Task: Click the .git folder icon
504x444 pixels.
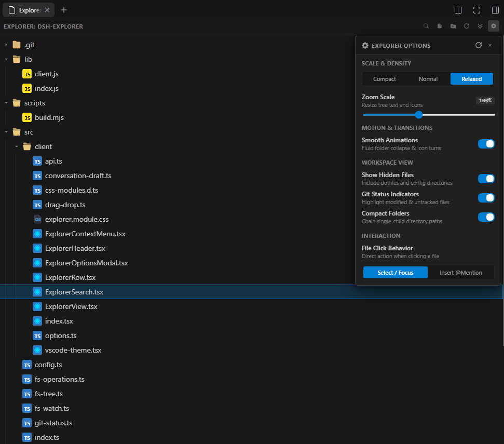Action: tap(17, 45)
